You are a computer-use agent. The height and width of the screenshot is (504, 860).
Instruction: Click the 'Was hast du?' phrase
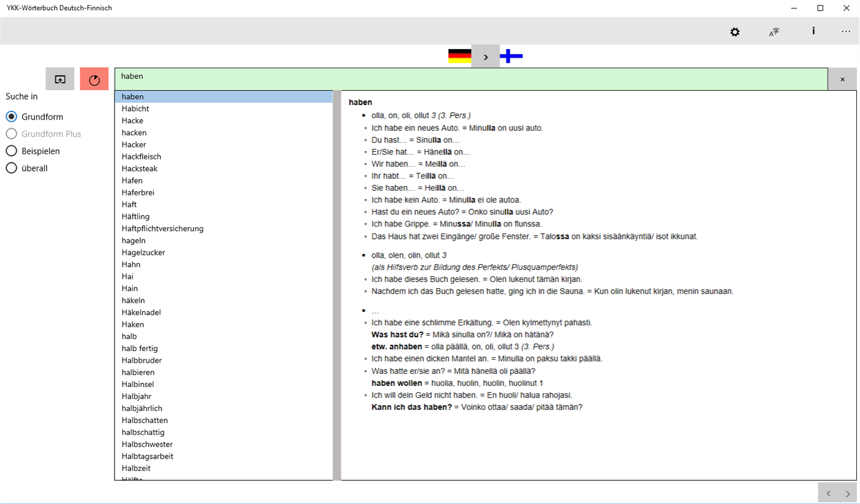click(397, 335)
